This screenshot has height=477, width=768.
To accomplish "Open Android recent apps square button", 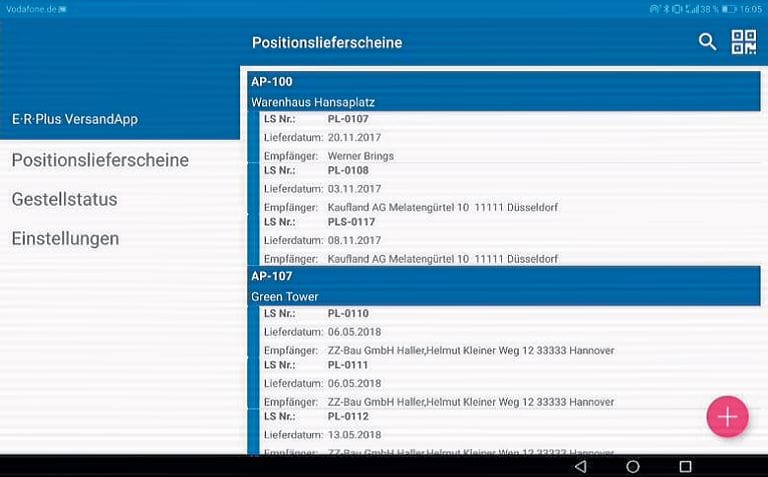I will (x=685, y=467).
